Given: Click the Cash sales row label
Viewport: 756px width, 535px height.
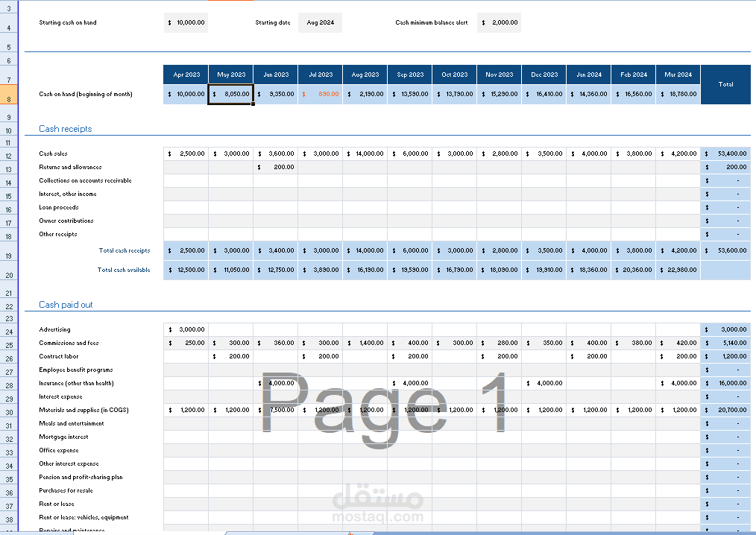Looking at the screenshot, I should coord(53,153).
